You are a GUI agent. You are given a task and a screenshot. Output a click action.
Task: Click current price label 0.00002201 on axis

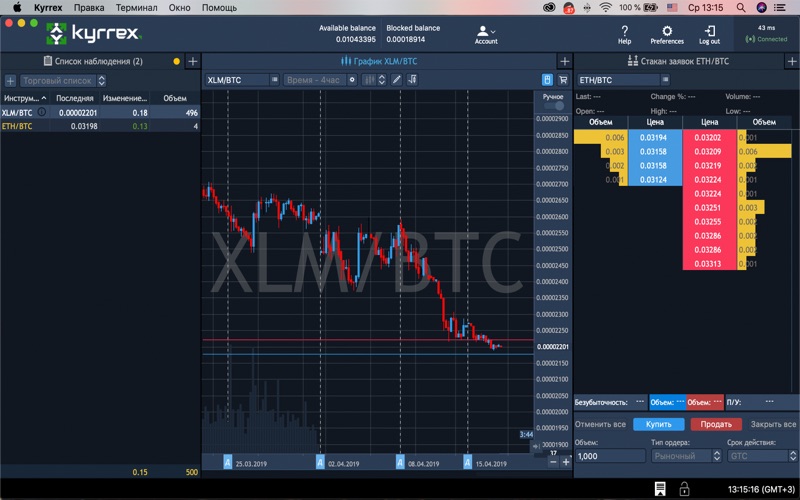click(553, 346)
